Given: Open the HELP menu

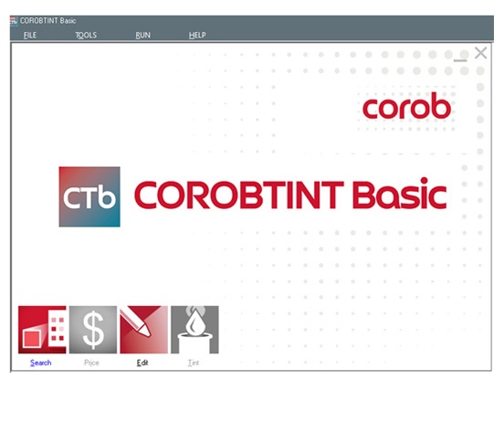Looking at the screenshot, I should (197, 35).
